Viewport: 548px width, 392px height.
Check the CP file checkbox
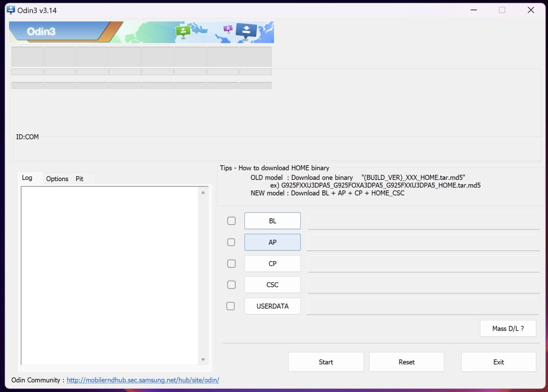231,264
